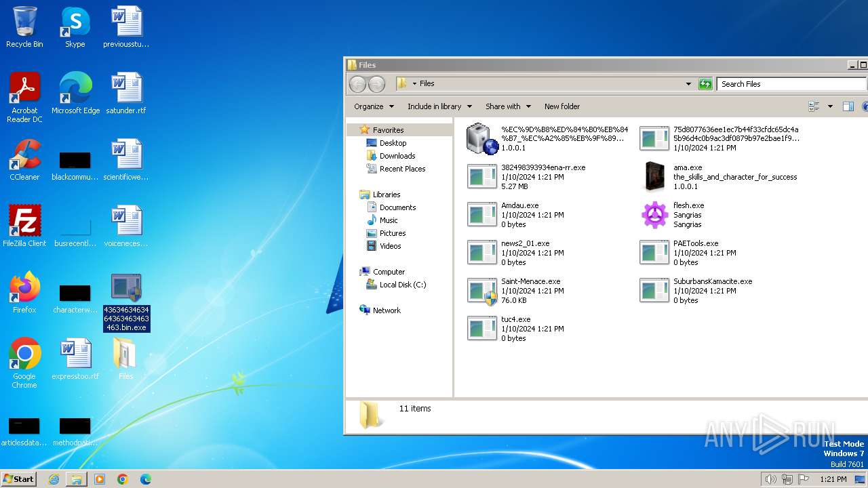The width and height of the screenshot is (868, 488).
Task: Click the volume icon in system tray
Action: click(770, 479)
